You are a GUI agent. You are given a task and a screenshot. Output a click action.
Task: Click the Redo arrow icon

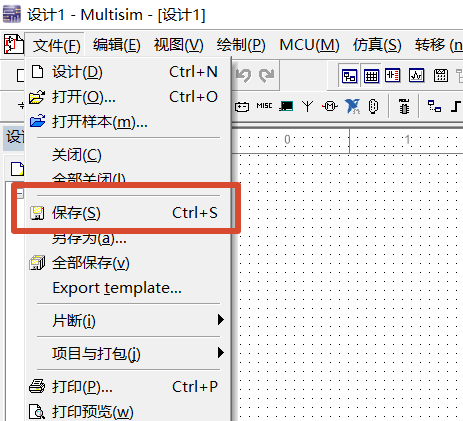click(x=267, y=75)
